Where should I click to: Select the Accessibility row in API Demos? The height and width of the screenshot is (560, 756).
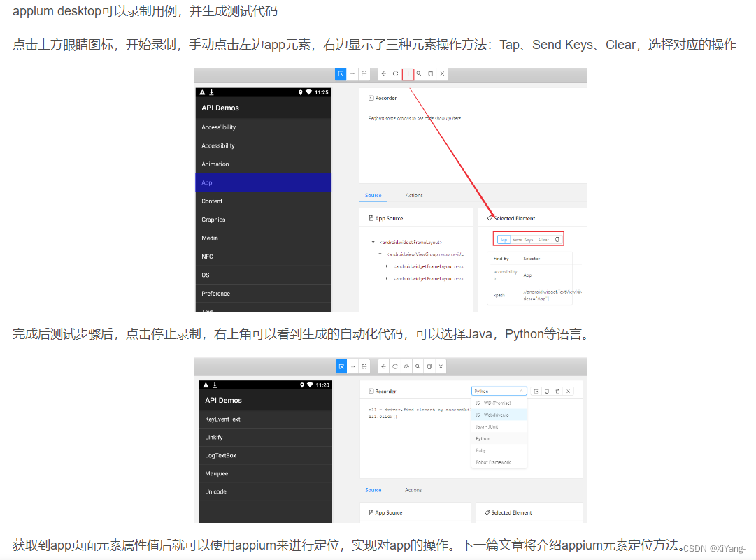tap(263, 145)
